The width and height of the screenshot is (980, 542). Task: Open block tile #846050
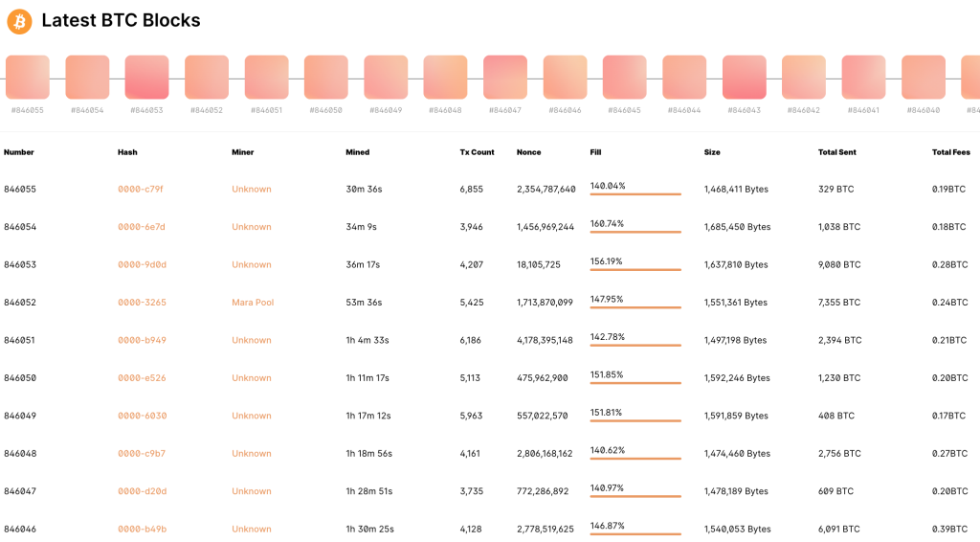pyautogui.click(x=326, y=78)
